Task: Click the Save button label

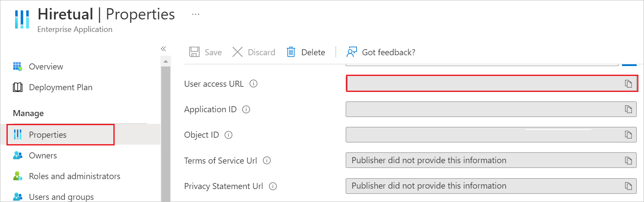Action: [213, 52]
